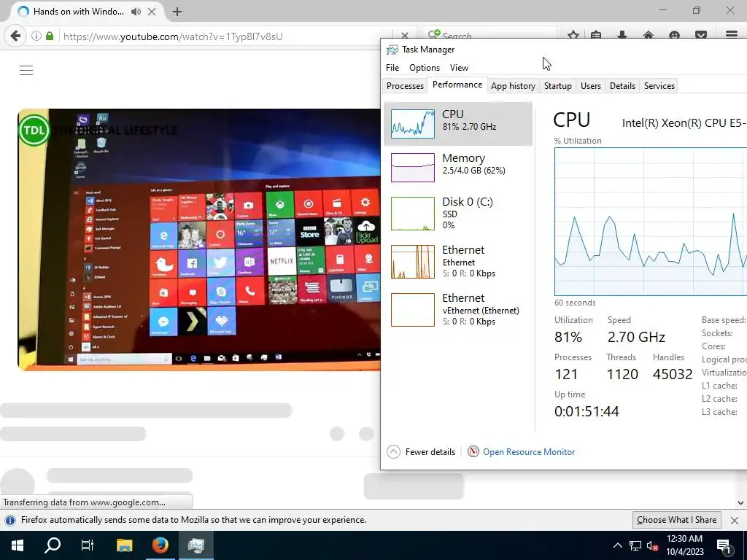
Task: Go to Firefox home page icon
Action: [x=648, y=35]
